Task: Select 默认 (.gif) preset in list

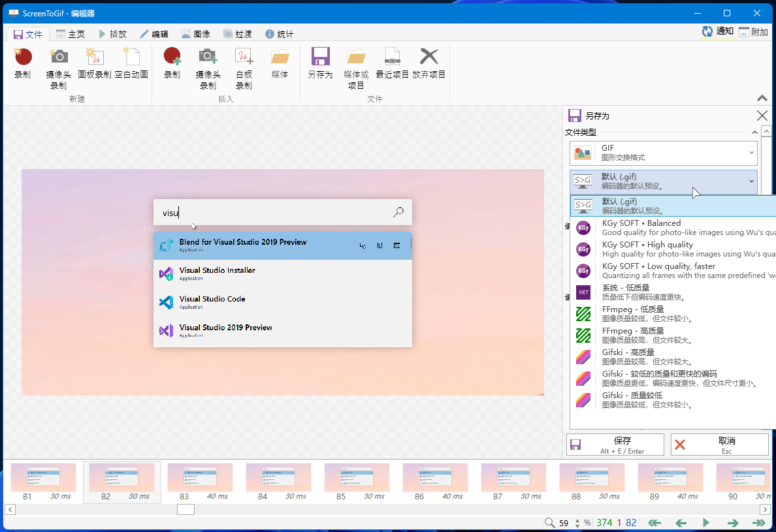Action: pyautogui.click(x=673, y=206)
